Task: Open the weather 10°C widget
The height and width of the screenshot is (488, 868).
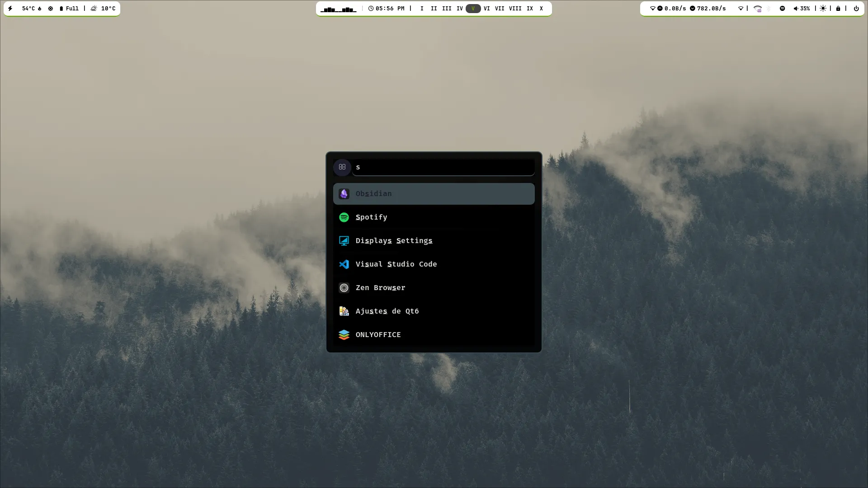Action: point(103,9)
